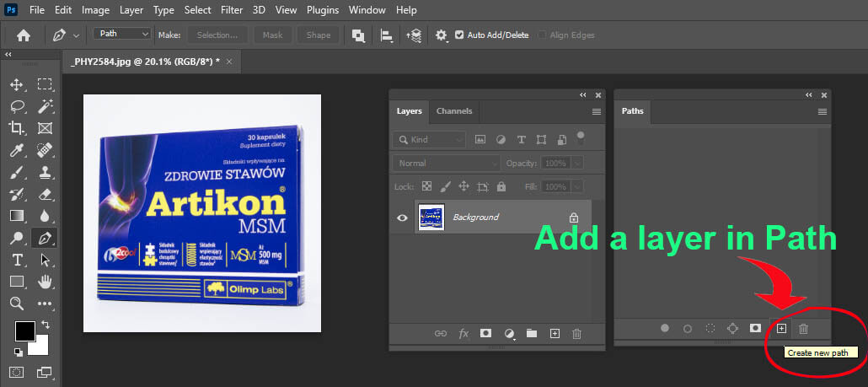This screenshot has width=868, height=387.
Task: Click the Create new path icon
Action: pos(781,328)
